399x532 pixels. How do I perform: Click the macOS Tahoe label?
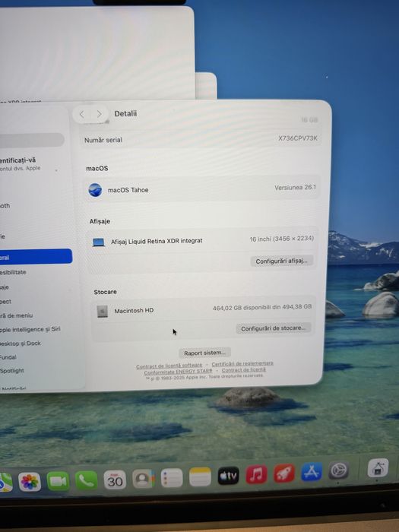(x=128, y=190)
